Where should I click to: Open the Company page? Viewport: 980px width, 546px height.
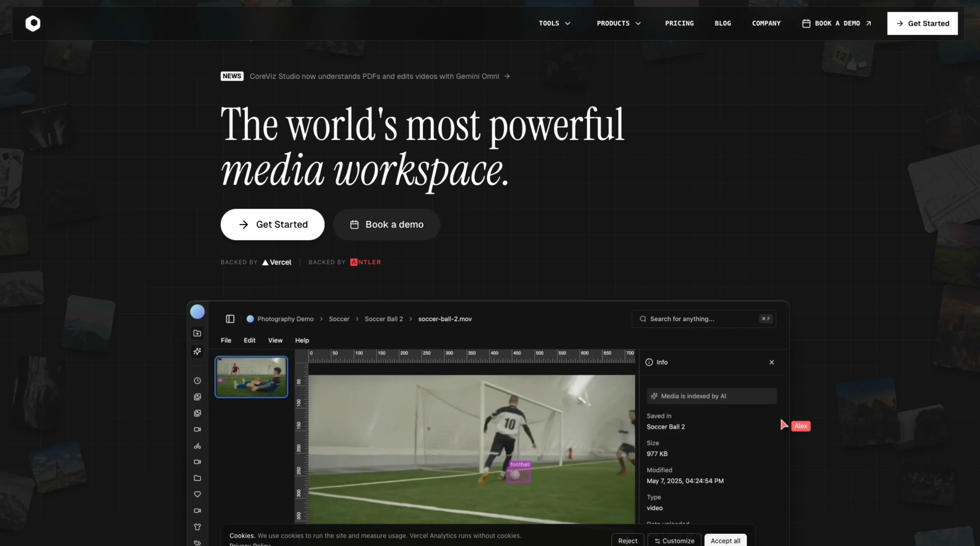tap(766, 23)
